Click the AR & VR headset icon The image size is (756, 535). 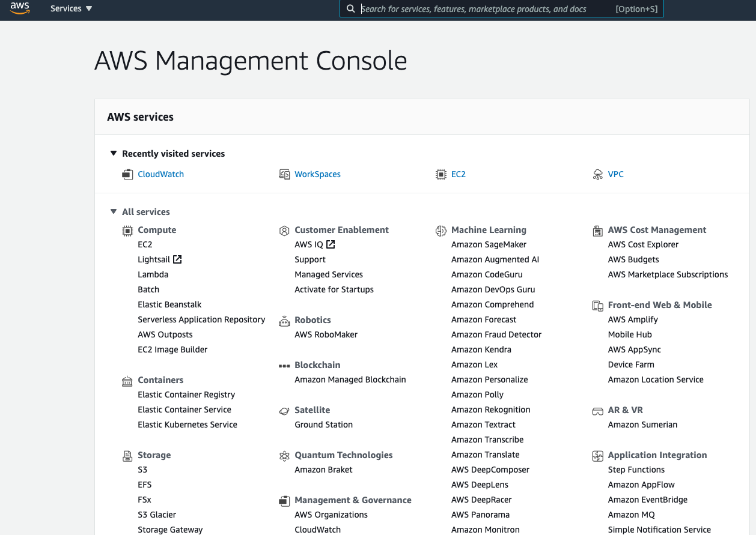point(597,411)
